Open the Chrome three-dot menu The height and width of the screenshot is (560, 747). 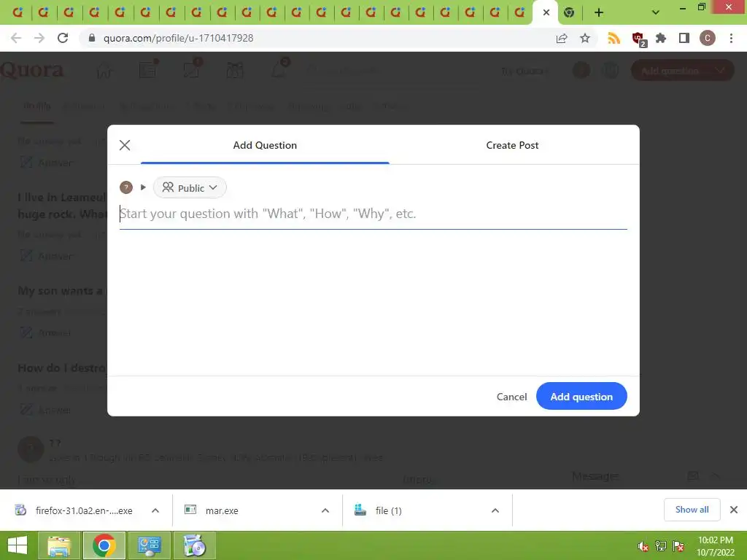tap(731, 38)
